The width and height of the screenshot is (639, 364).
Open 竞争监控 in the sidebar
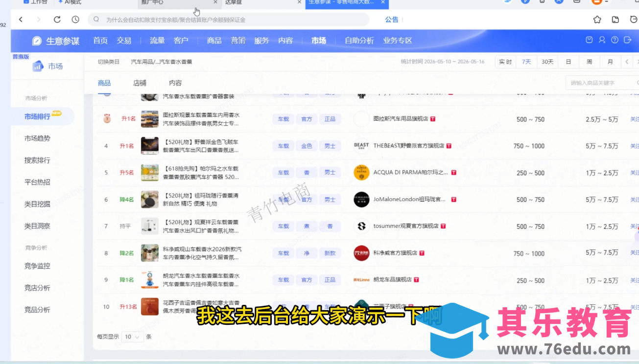pyautogui.click(x=37, y=266)
